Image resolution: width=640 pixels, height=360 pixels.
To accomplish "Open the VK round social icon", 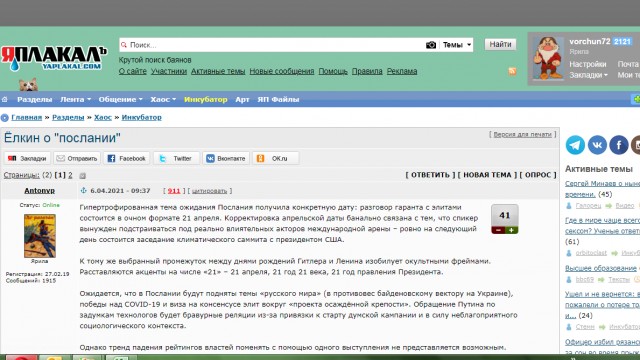I will [x=597, y=145].
